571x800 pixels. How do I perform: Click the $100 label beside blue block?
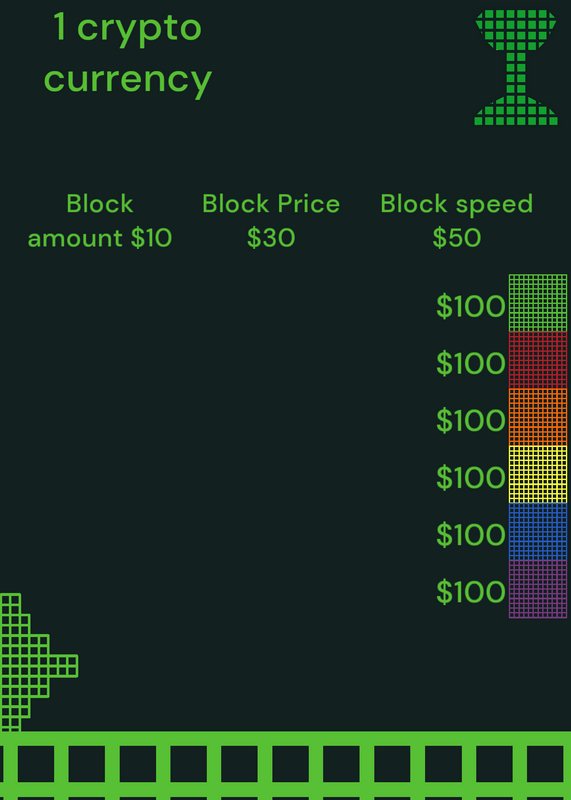click(470, 535)
